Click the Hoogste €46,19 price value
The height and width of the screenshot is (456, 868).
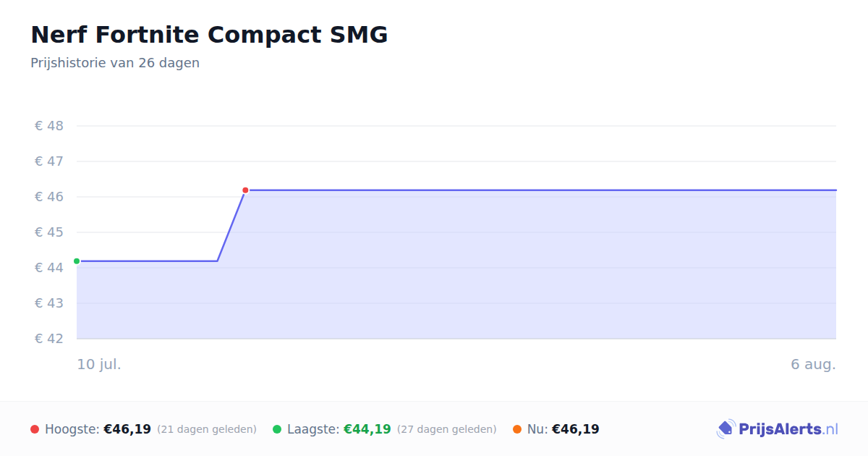(127, 429)
